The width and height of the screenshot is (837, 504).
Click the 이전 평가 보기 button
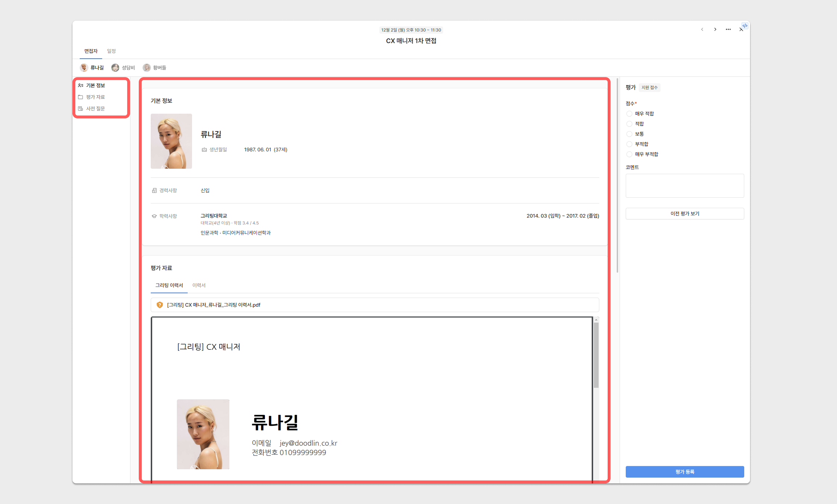[x=684, y=214]
